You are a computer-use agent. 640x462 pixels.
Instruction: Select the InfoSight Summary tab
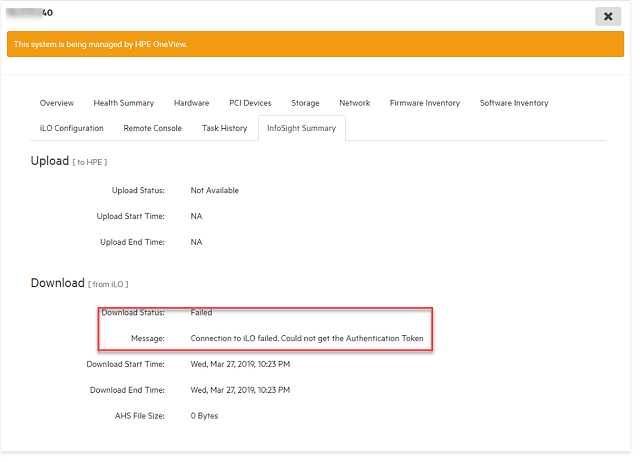coord(302,128)
